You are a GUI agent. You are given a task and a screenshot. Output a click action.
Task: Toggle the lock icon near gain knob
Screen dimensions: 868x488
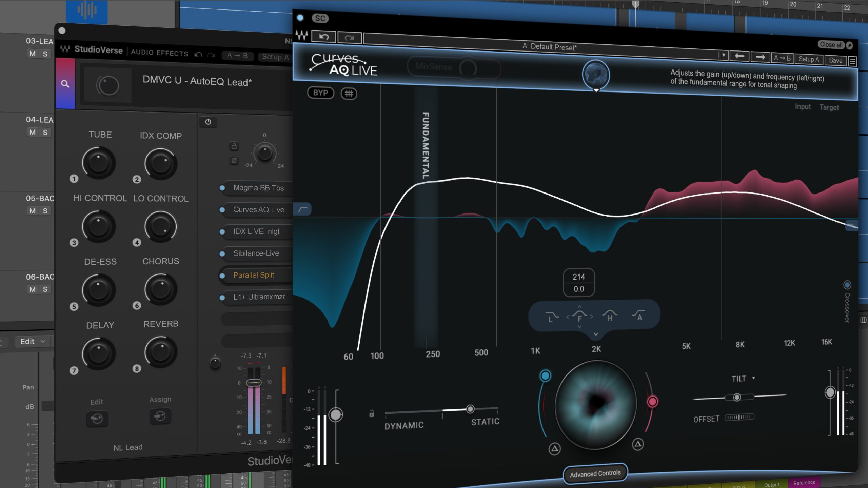[234, 146]
